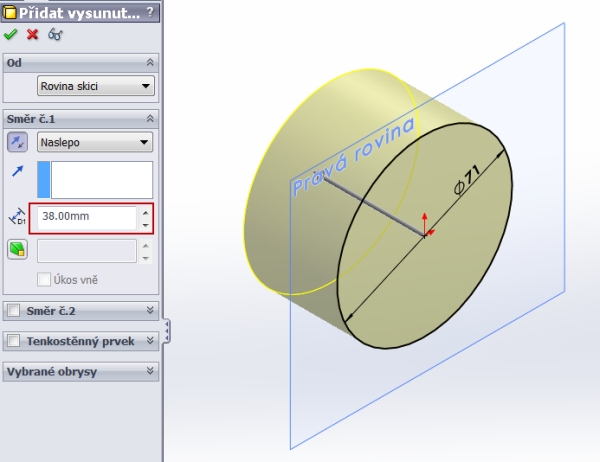The image size is (600, 462).
Task: Toggle the Úkos vně checkbox
Action: pos(44,280)
